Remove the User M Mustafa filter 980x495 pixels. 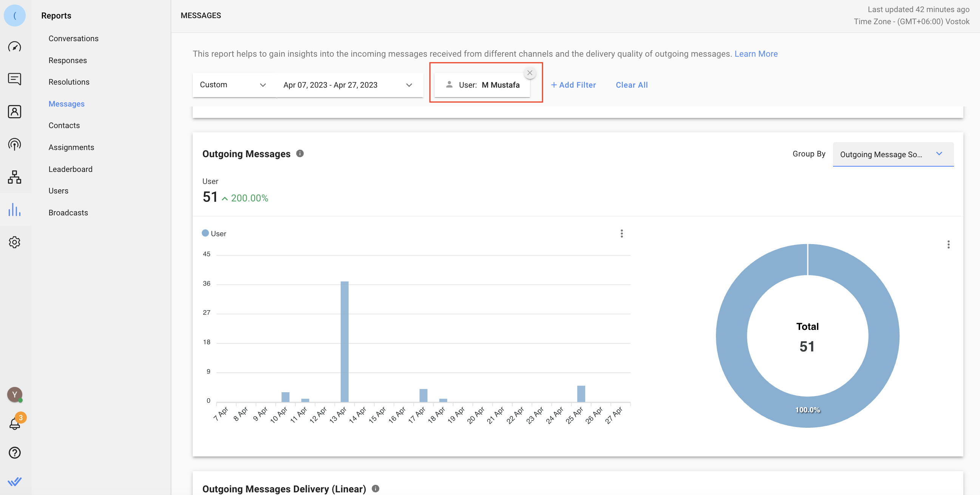click(530, 73)
